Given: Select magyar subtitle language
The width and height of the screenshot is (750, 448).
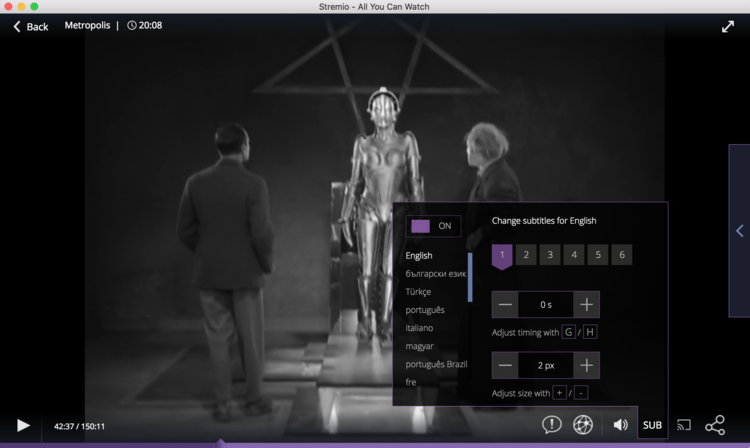Looking at the screenshot, I should [x=419, y=346].
